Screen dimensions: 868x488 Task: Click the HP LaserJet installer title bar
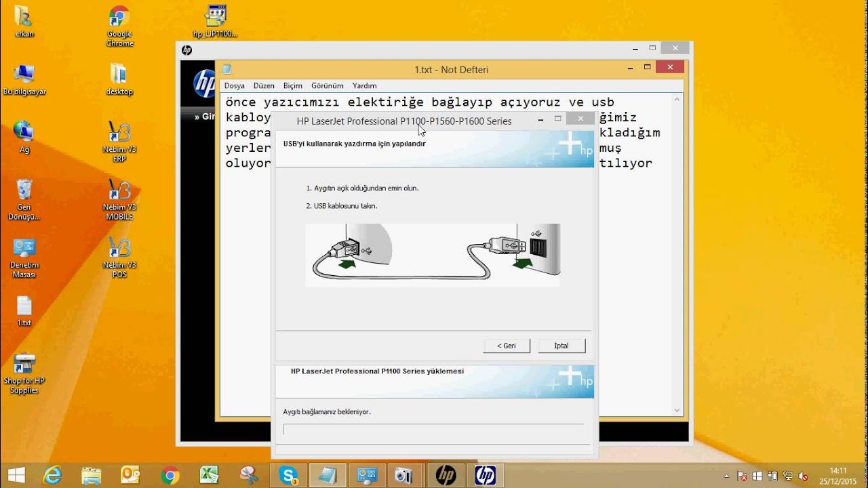(x=404, y=121)
